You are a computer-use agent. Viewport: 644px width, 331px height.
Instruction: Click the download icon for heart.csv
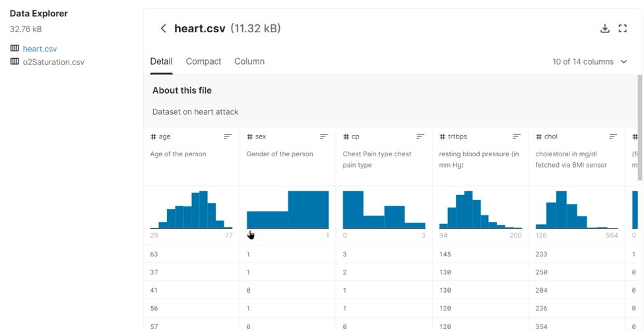604,28
